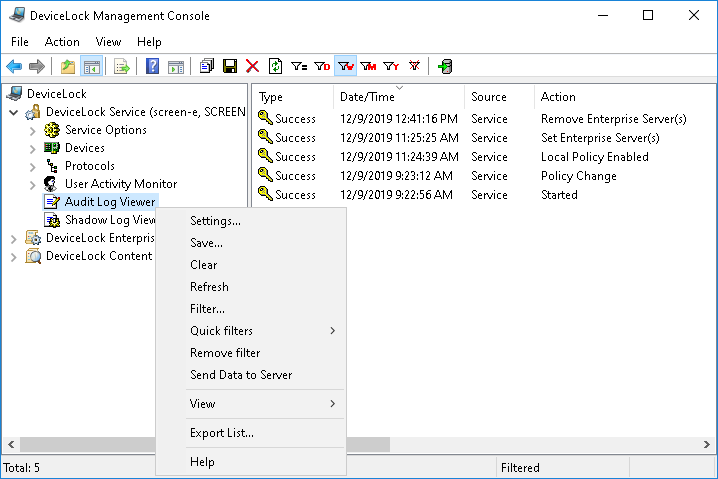Toggle the current week quick filter icon
The height and width of the screenshot is (479, 718).
click(345, 67)
